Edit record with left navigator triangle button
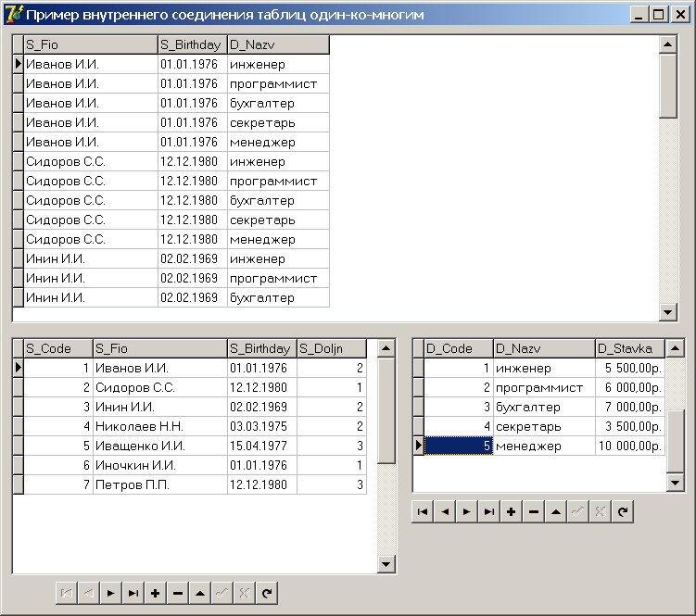 (200, 593)
